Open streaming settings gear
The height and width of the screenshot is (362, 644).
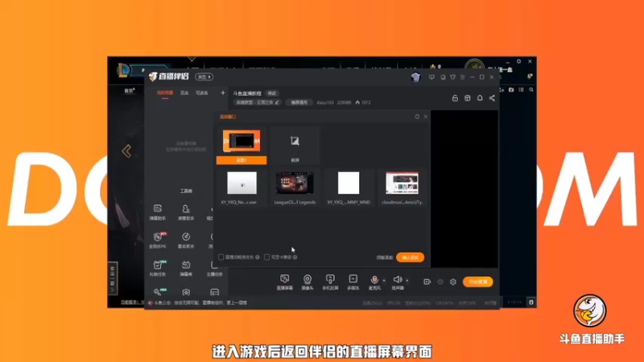(x=453, y=282)
